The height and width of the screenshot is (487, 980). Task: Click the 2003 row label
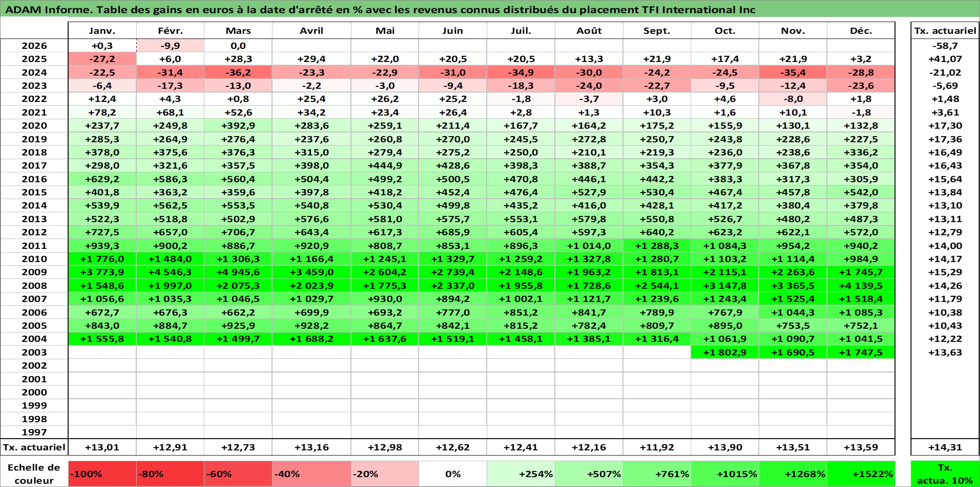(x=34, y=352)
